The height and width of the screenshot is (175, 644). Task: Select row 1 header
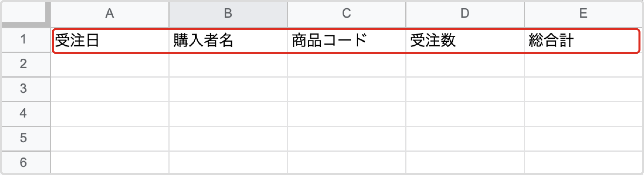point(24,40)
